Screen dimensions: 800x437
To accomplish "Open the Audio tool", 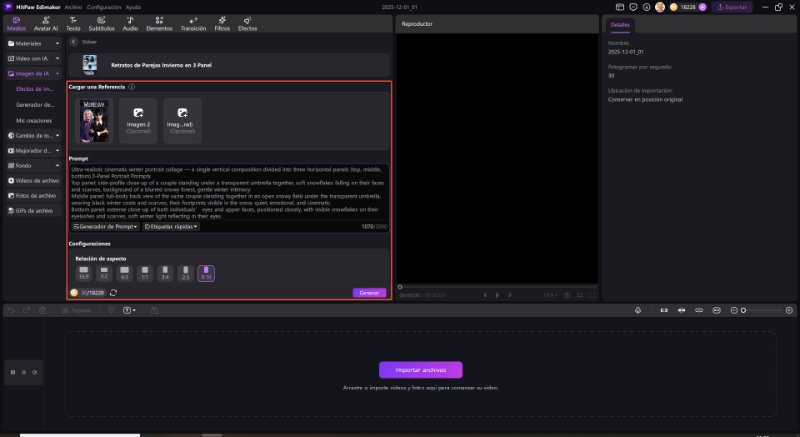I will point(130,24).
